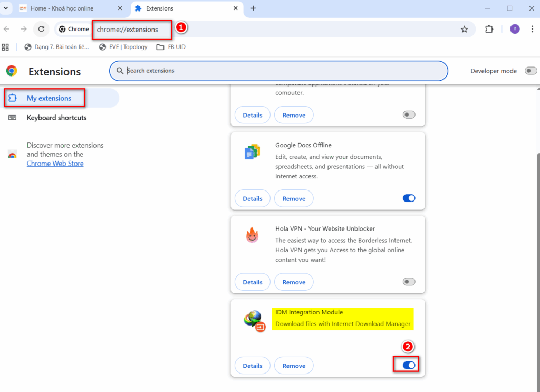The width and height of the screenshot is (540, 392).
Task: Click the Chrome logo beside Extensions title
Action: (12, 71)
